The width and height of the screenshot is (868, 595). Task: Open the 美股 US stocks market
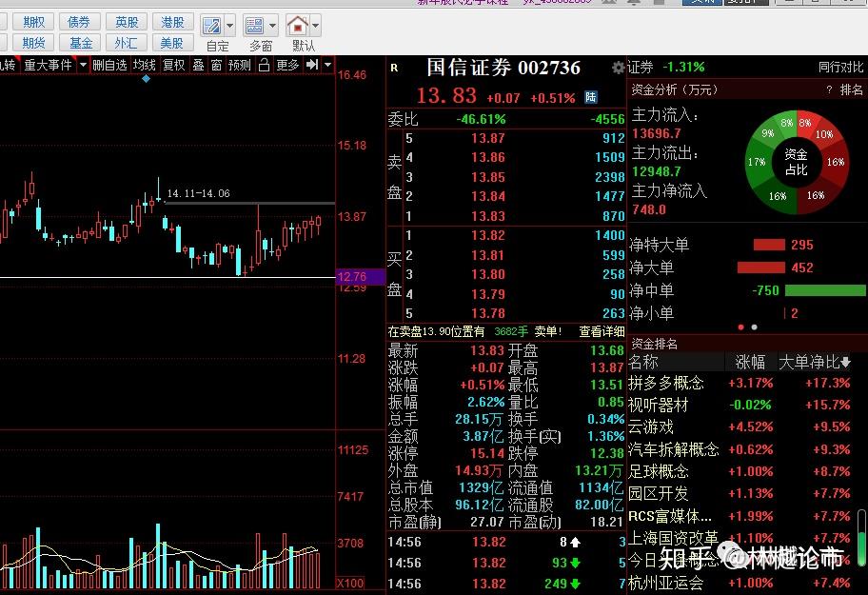coord(172,43)
